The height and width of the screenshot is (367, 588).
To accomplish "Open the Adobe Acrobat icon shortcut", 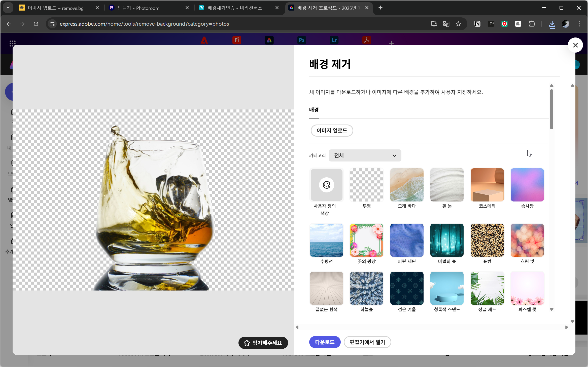I will pos(366,40).
